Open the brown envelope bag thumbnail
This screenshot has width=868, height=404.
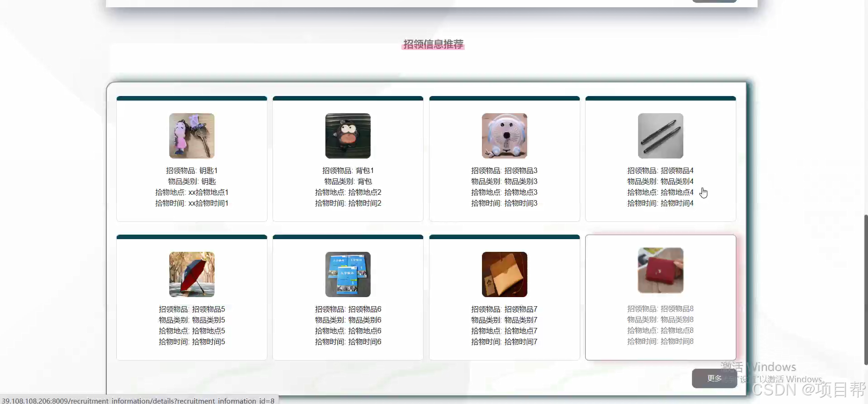click(505, 274)
